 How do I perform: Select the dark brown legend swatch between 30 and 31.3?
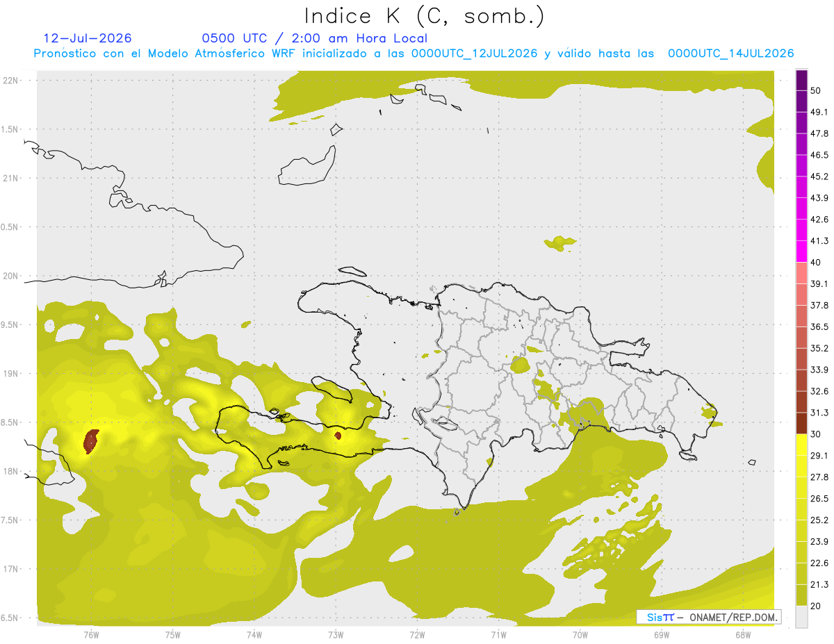(801, 424)
